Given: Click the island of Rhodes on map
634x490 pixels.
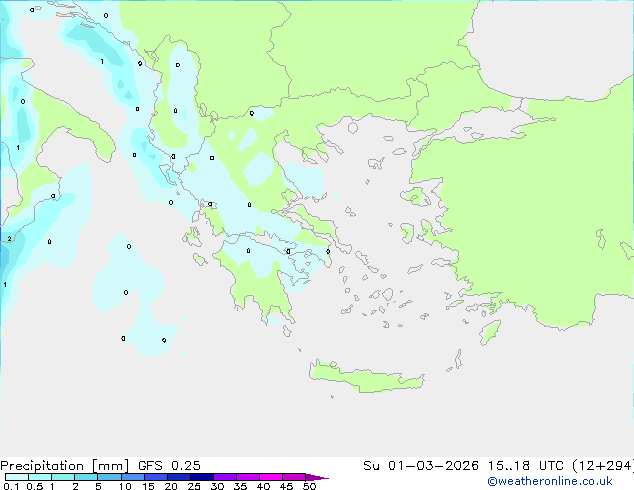Looking at the screenshot, I should pyautogui.click(x=490, y=332).
